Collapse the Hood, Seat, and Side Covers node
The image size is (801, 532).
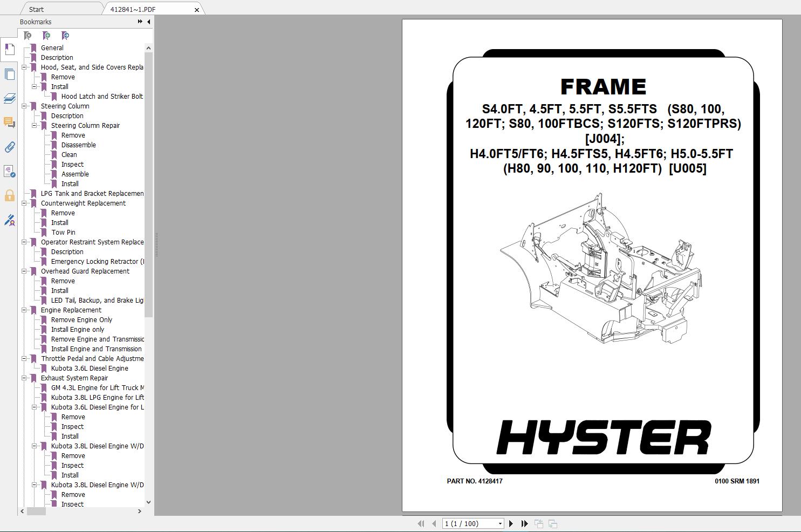(x=24, y=67)
